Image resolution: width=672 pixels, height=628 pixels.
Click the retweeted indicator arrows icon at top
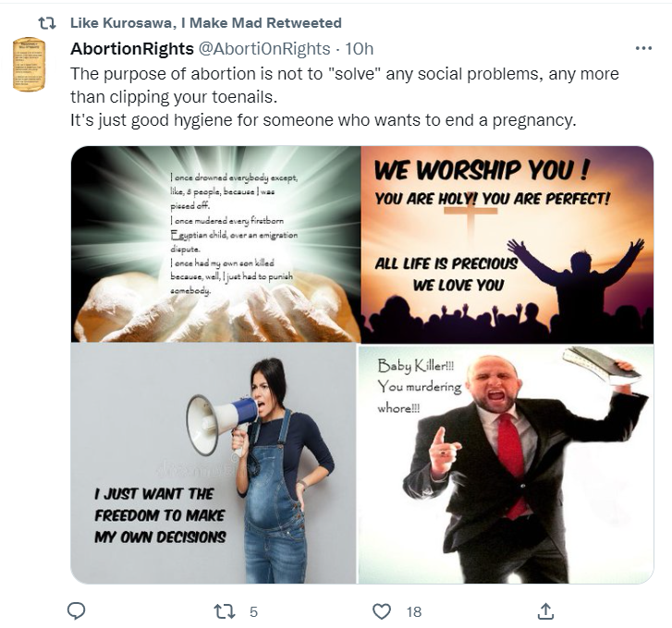tap(47, 23)
